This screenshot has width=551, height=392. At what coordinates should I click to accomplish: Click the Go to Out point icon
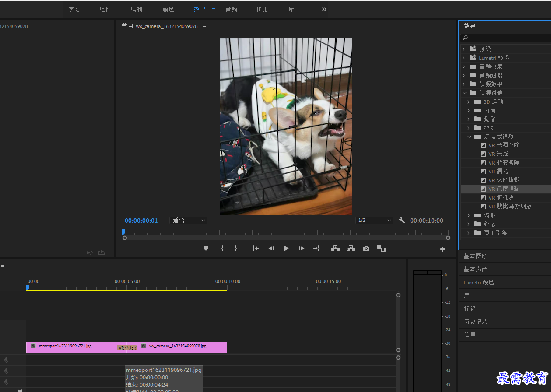click(316, 248)
